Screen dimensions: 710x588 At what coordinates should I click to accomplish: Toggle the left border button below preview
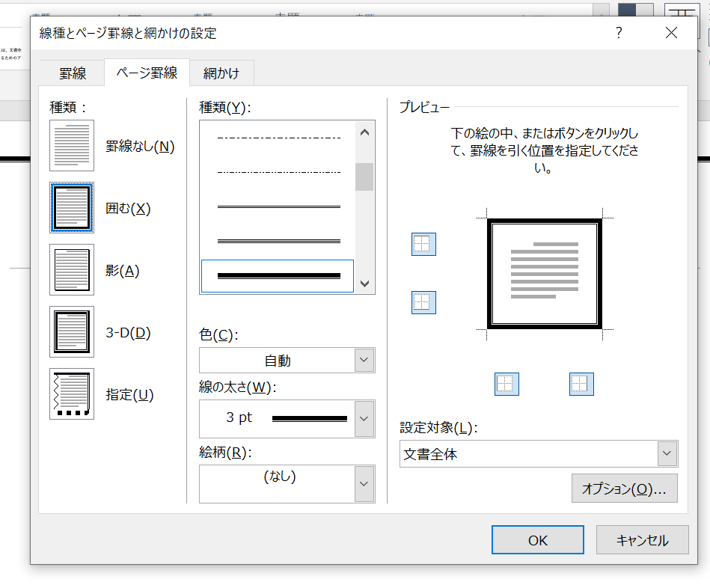click(x=507, y=385)
